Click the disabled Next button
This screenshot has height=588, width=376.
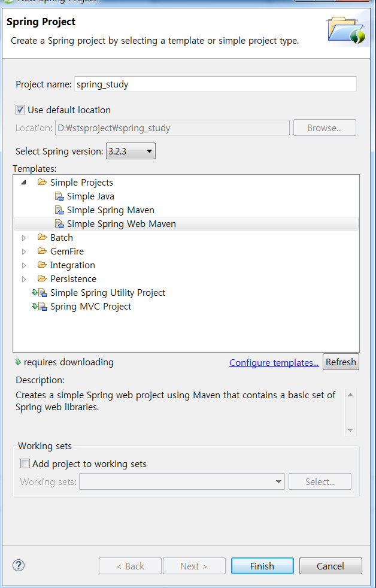[194, 566]
